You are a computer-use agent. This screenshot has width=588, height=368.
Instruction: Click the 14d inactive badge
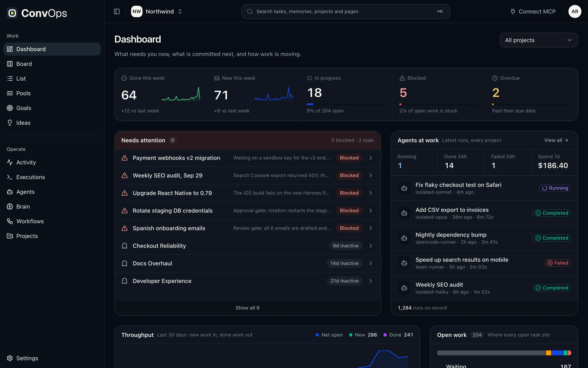click(344, 263)
